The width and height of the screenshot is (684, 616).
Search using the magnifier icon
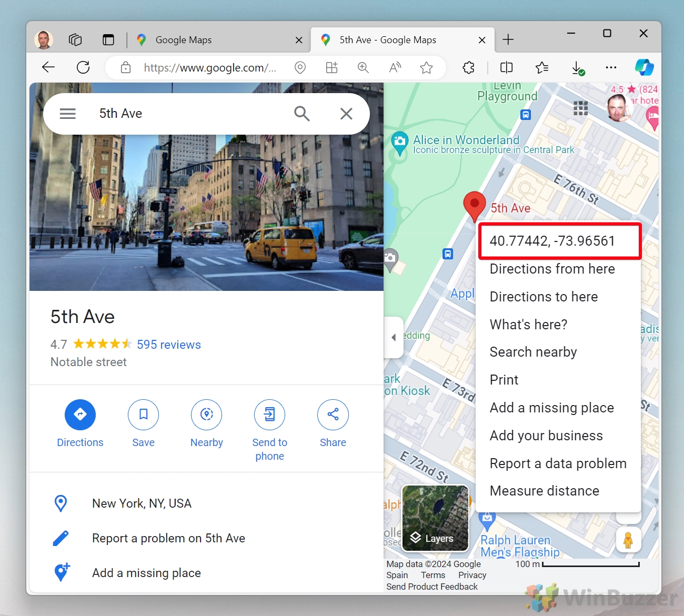(302, 114)
